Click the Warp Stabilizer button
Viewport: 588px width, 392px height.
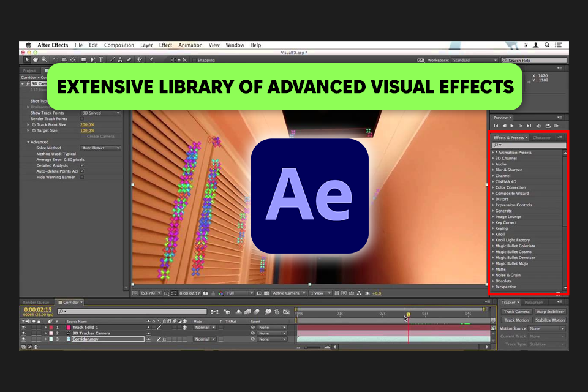coord(550,312)
